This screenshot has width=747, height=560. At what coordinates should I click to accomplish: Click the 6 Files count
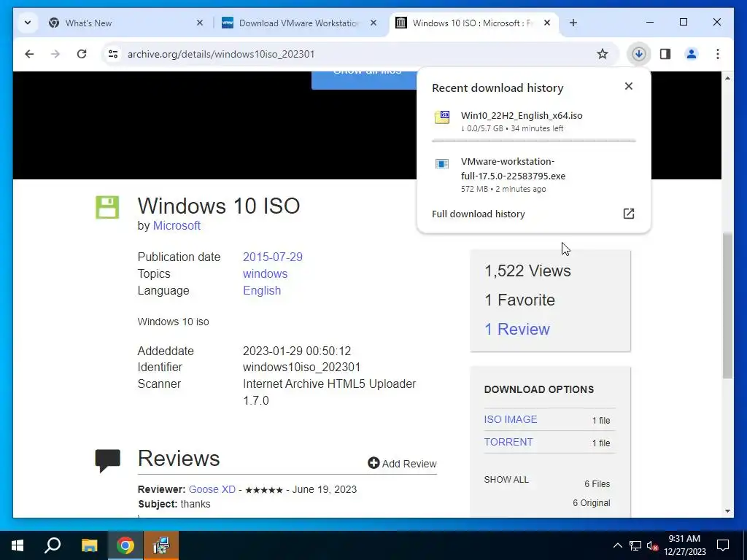point(597,484)
